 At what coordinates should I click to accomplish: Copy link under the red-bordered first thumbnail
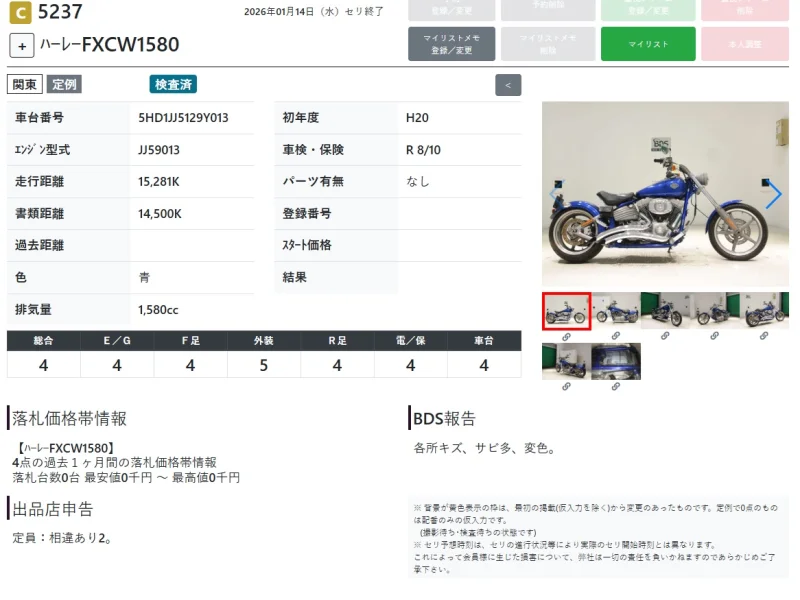click(x=566, y=337)
